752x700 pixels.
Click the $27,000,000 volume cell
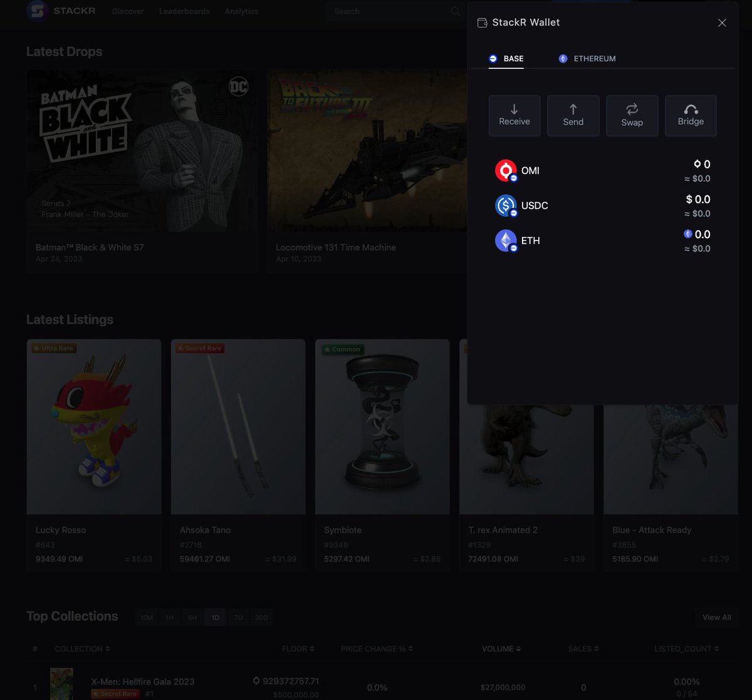503,687
